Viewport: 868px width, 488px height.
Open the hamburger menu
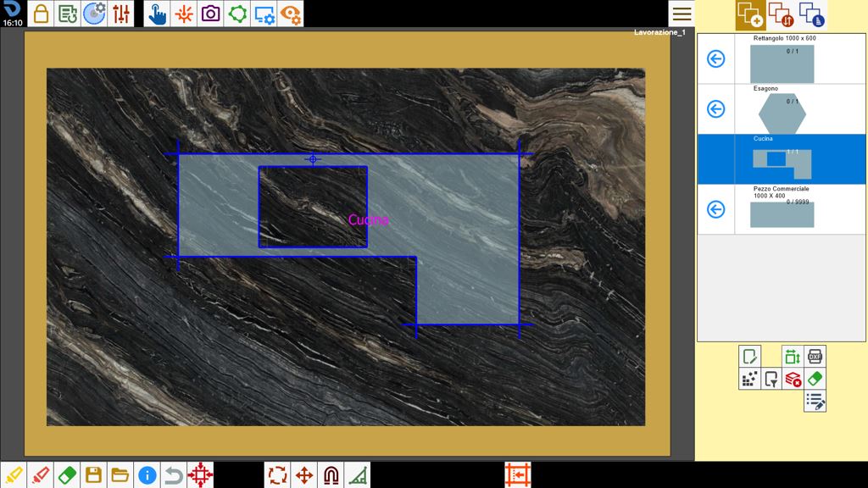682,14
